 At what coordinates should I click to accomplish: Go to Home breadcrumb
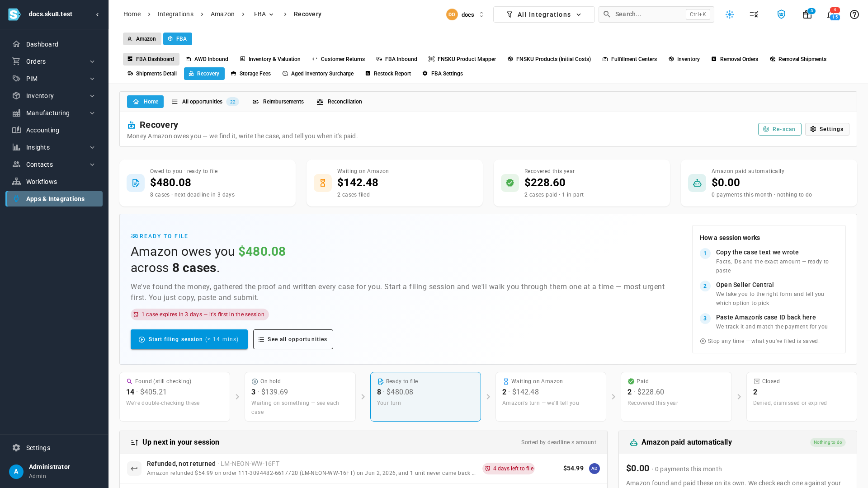[x=132, y=14]
